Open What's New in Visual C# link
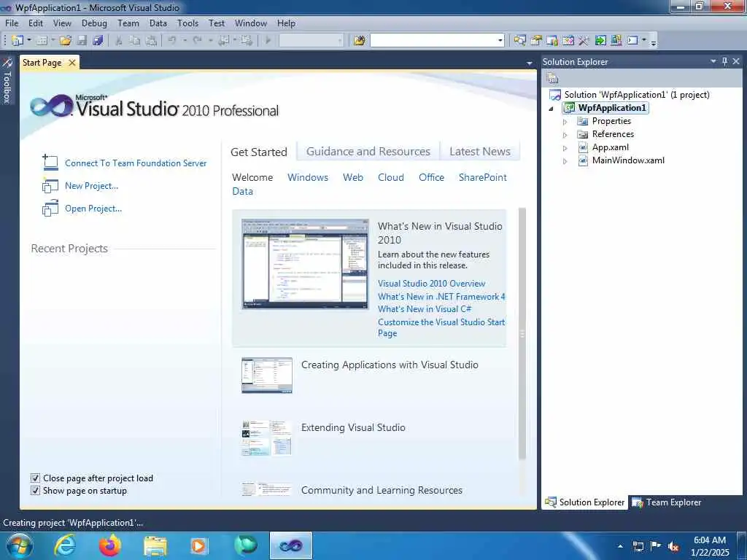The image size is (747, 560). 425,309
